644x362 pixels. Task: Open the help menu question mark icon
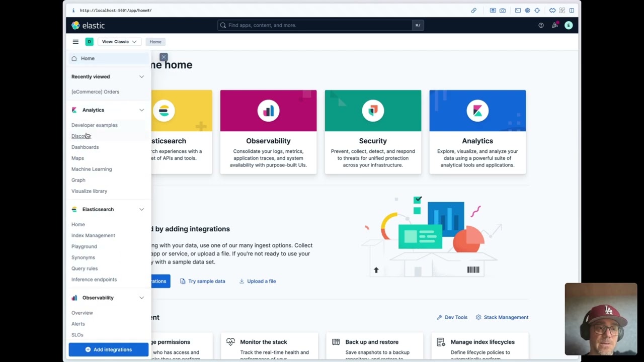[541, 25]
